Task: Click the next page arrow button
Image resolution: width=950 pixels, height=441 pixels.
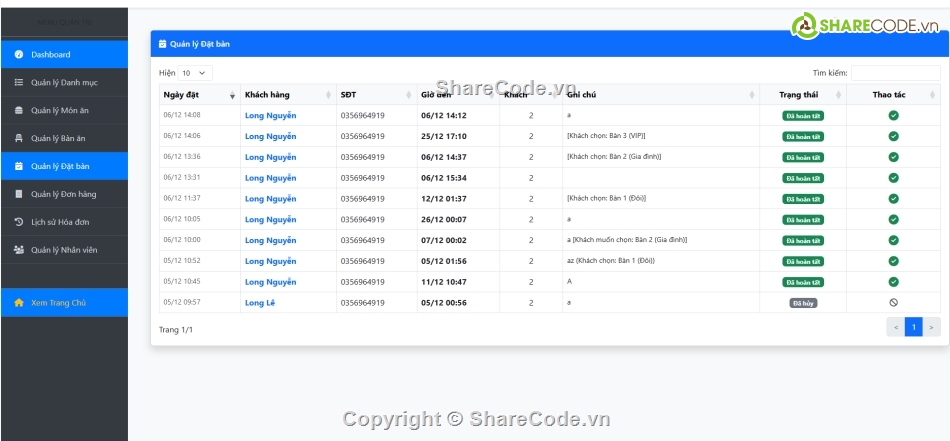Action: pyautogui.click(x=931, y=327)
